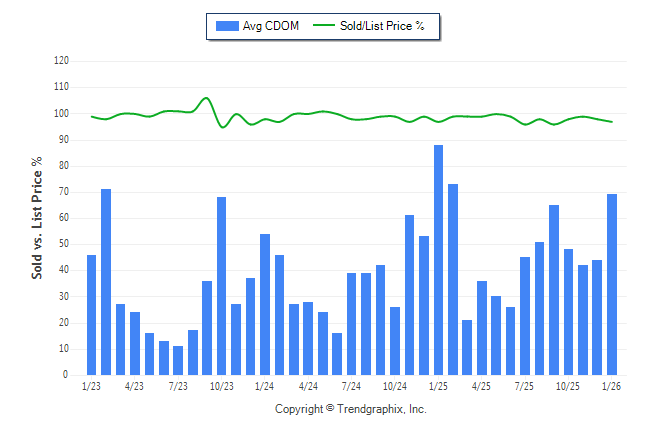Click the 100 y-axis label

point(61,113)
